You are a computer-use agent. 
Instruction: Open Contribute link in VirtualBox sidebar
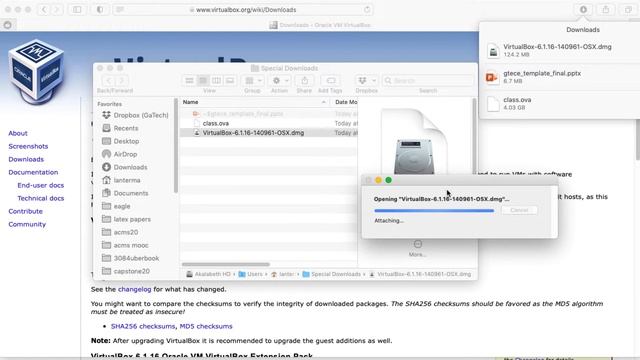click(x=25, y=211)
